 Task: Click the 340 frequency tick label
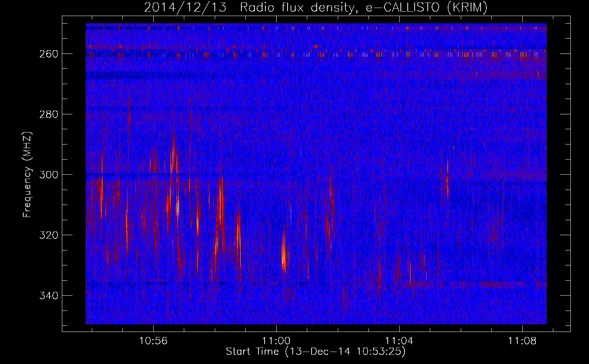(x=48, y=296)
